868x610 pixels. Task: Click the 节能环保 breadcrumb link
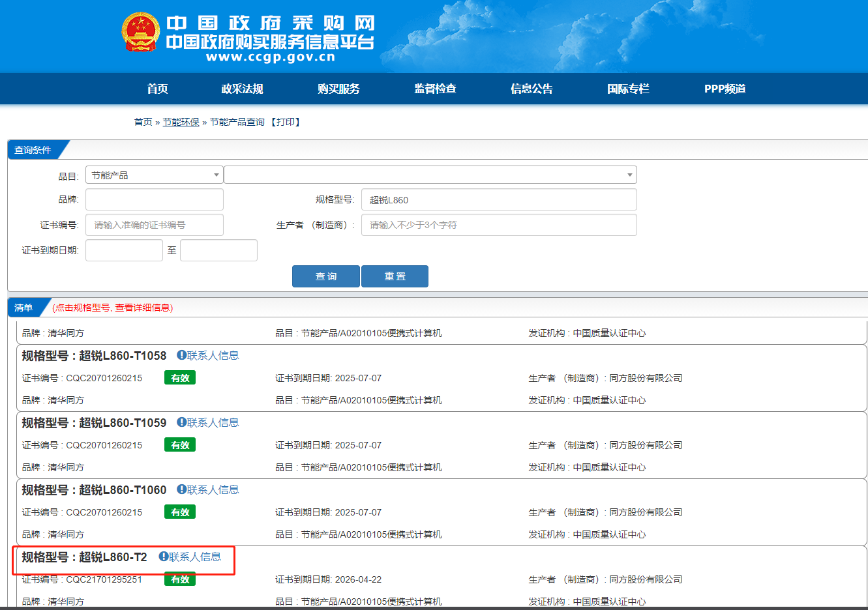pos(181,122)
